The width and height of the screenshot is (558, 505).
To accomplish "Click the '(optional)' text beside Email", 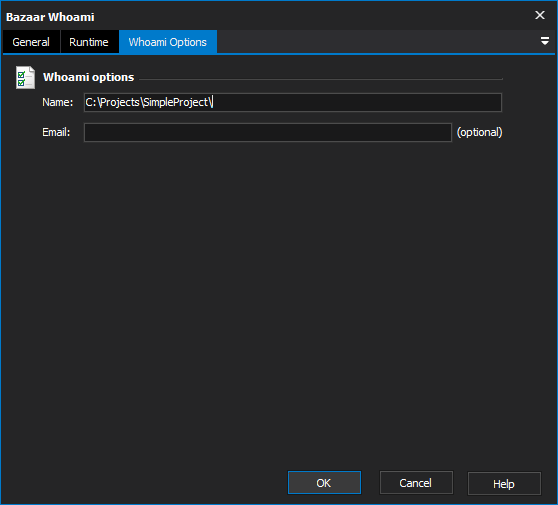I will click(x=479, y=132).
